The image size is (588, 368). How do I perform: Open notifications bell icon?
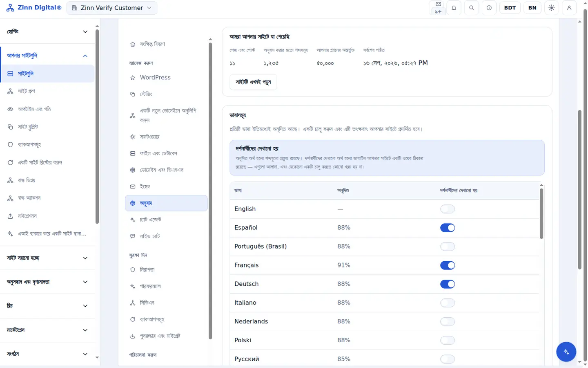[x=454, y=8]
